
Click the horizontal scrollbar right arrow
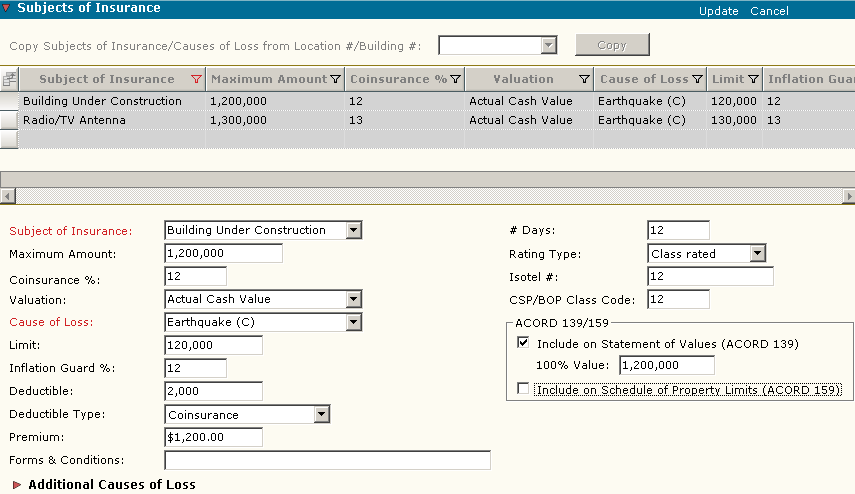(x=849, y=195)
